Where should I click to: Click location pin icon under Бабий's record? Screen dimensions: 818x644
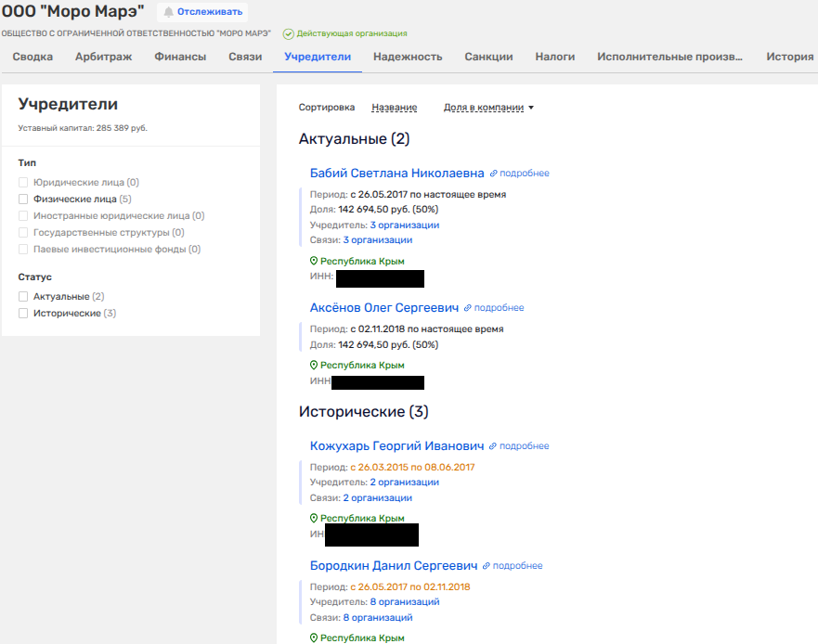[314, 262]
